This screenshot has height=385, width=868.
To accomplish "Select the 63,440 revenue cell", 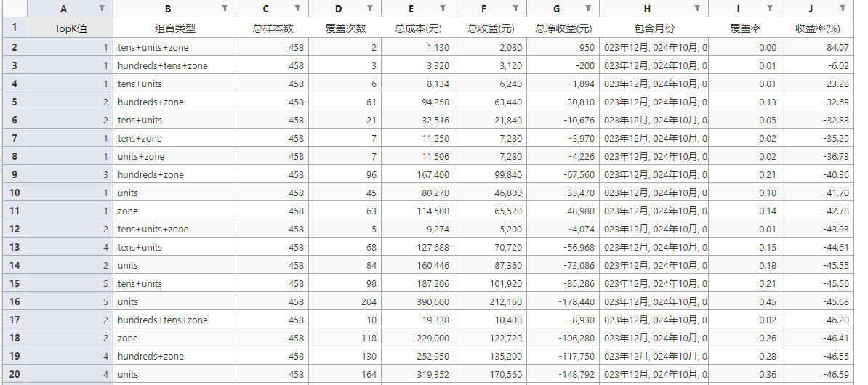I will 491,102.
